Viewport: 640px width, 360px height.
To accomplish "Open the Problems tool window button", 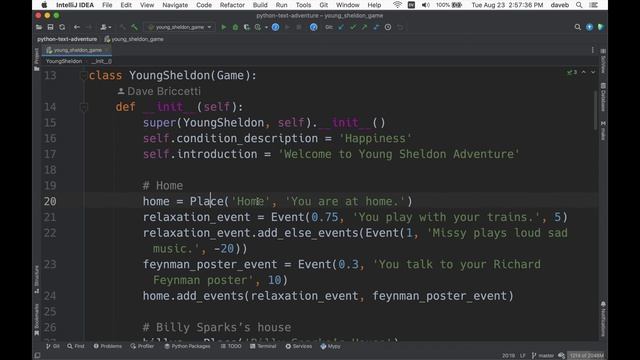I will (108, 346).
